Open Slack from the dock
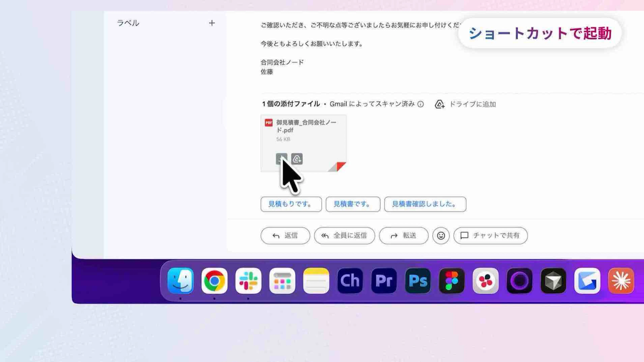 (248, 281)
